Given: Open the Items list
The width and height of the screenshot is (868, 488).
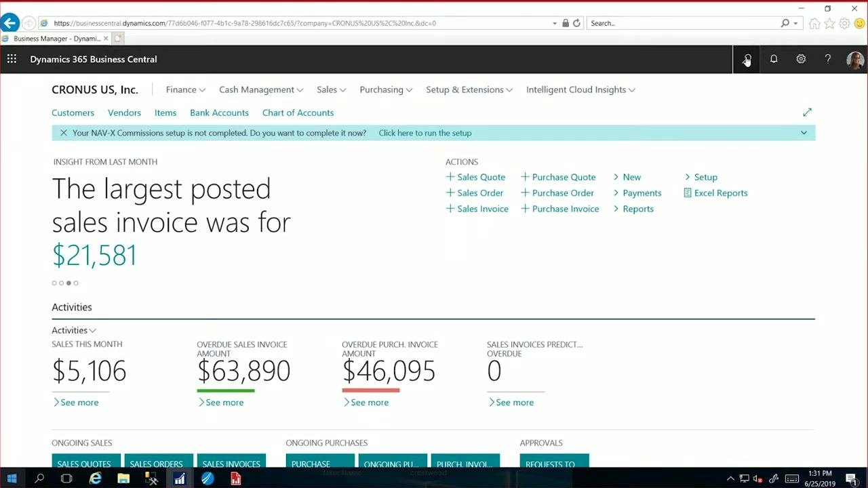Looking at the screenshot, I should 165,113.
